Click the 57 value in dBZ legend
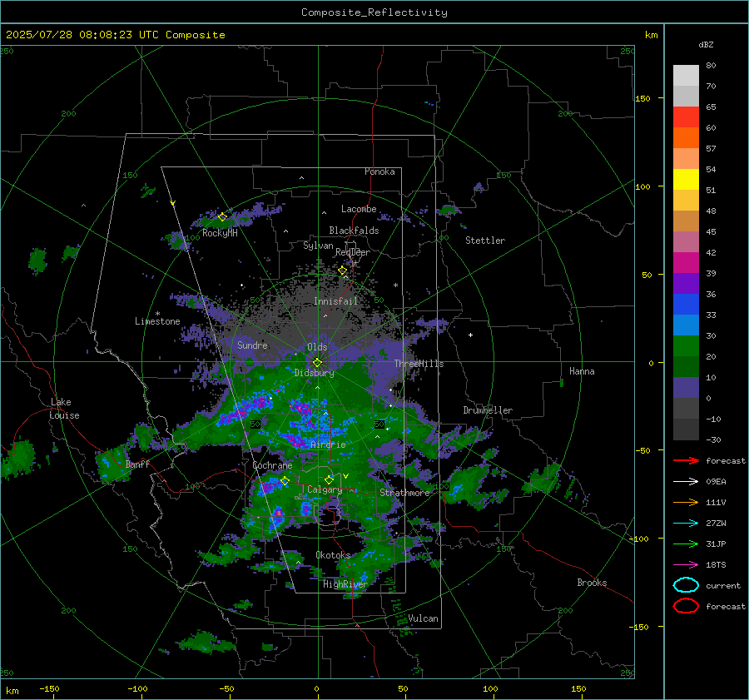This screenshot has width=749, height=700. (711, 149)
